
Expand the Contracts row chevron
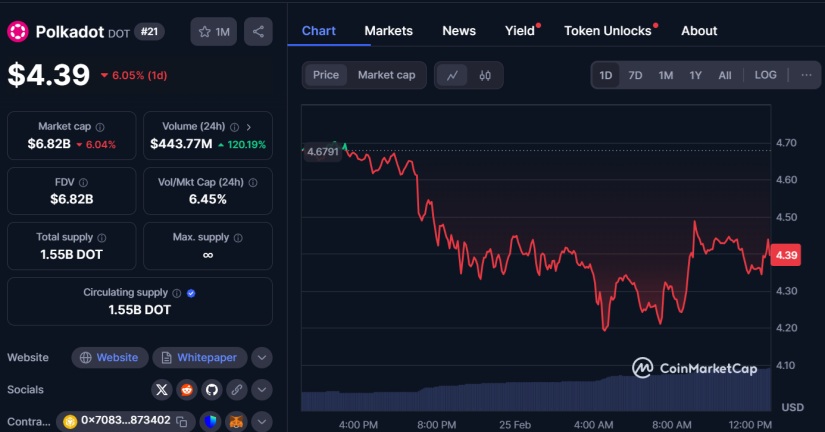coord(261,421)
